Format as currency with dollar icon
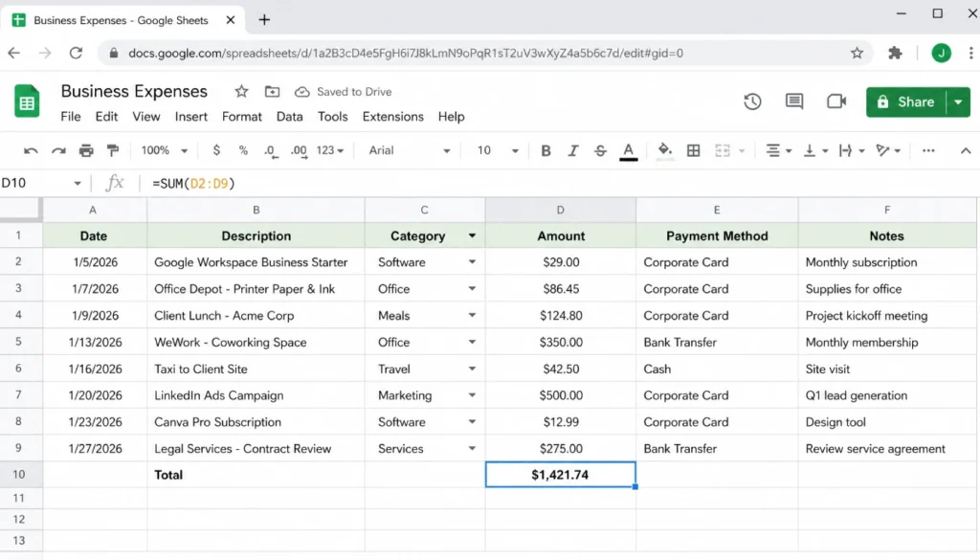The height and width of the screenshot is (560, 980). (216, 150)
